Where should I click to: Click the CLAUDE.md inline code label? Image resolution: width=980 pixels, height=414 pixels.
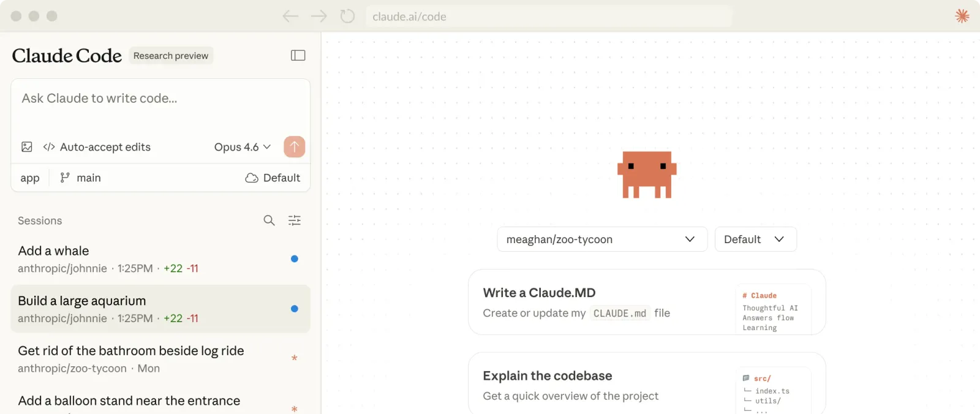click(x=620, y=314)
